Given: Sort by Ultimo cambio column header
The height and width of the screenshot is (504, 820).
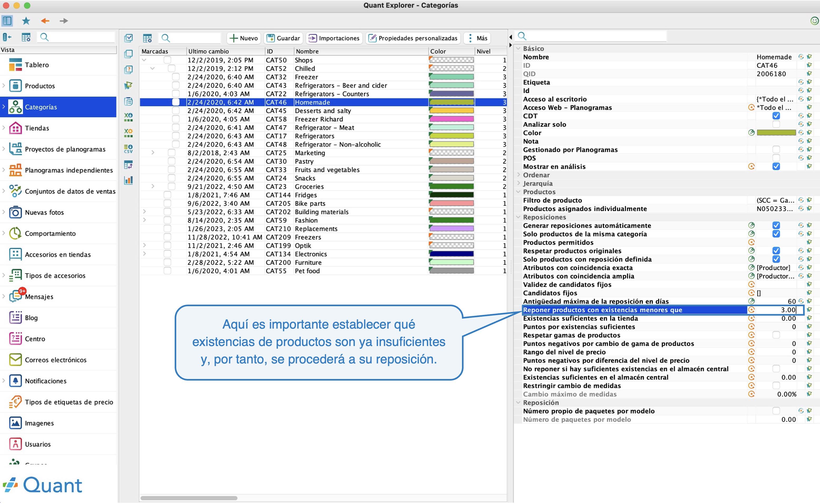Looking at the screenshot, I should pos(225,51).
